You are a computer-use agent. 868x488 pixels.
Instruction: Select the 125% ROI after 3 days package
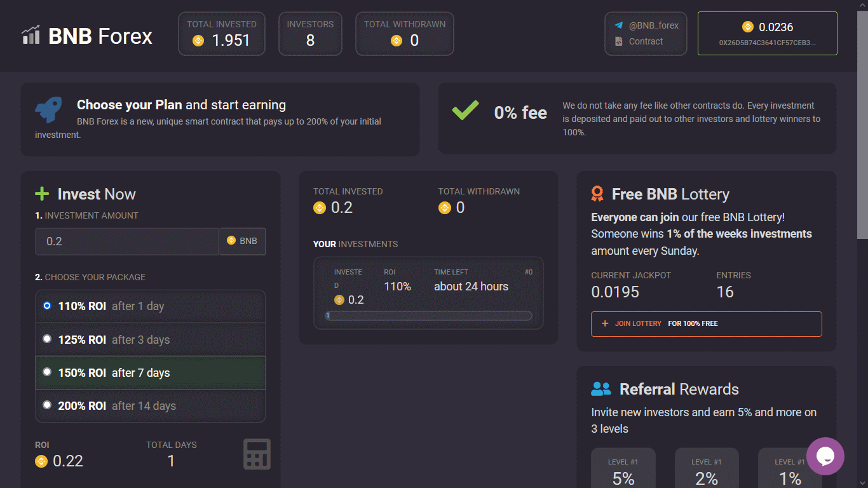(x=151, y=339)
